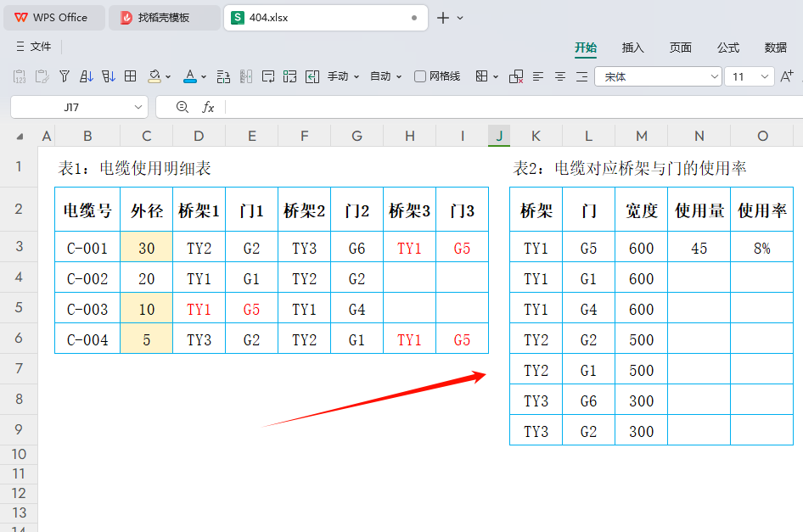This screenshot has height=532, width=803.
Task: Select the C-002 outer diameter cell 20
Action: 147,278
